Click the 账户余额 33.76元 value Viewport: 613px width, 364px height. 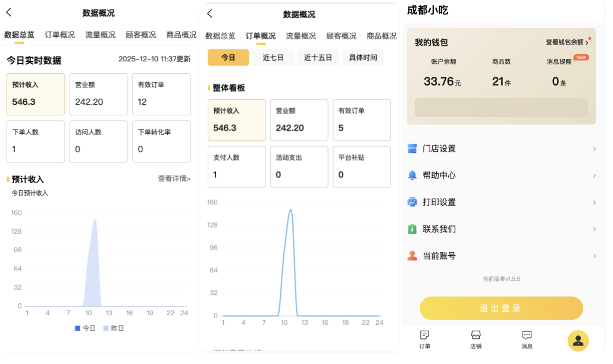[442, 81]
